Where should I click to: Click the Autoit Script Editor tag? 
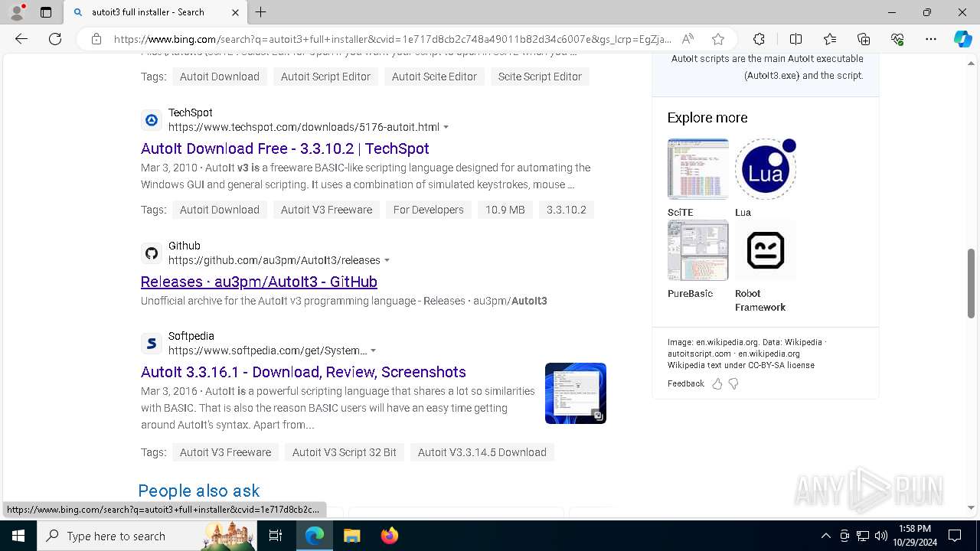(325, 77)
